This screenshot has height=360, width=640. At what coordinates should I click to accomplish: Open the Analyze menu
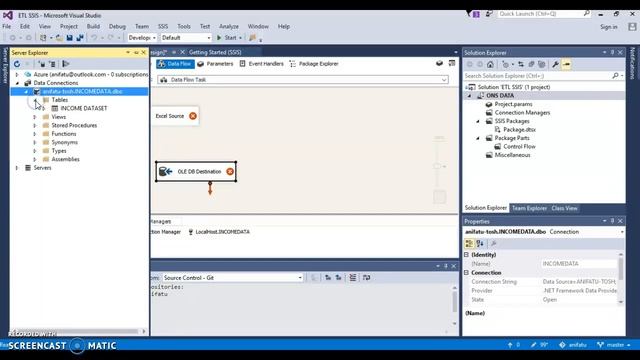229,27
